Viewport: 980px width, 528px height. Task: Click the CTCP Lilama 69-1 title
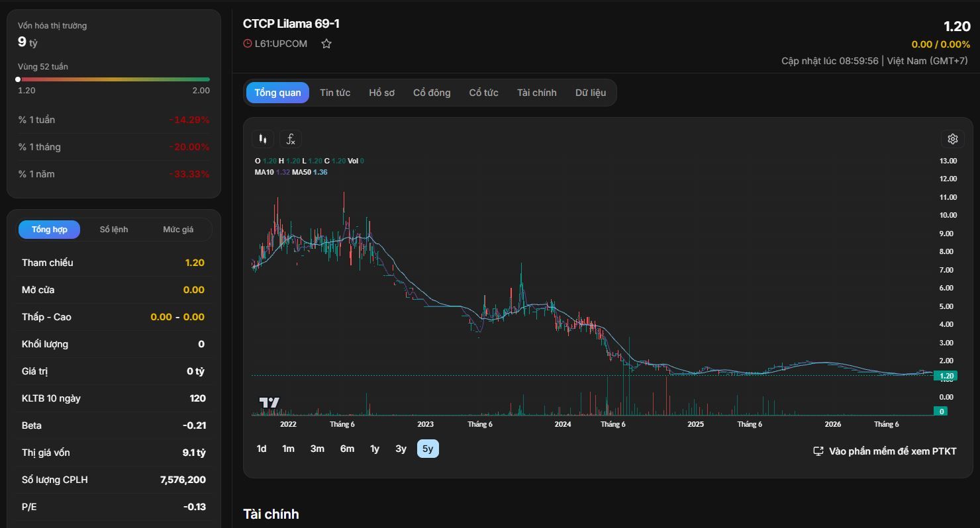click(291, 24)
